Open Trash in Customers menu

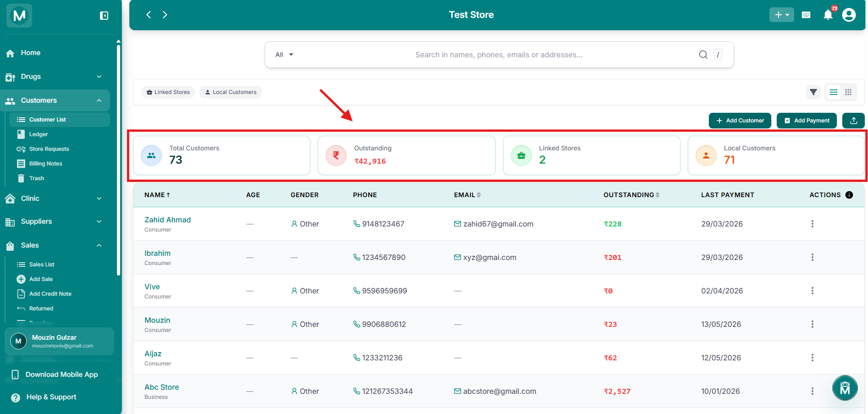(60, 178)
